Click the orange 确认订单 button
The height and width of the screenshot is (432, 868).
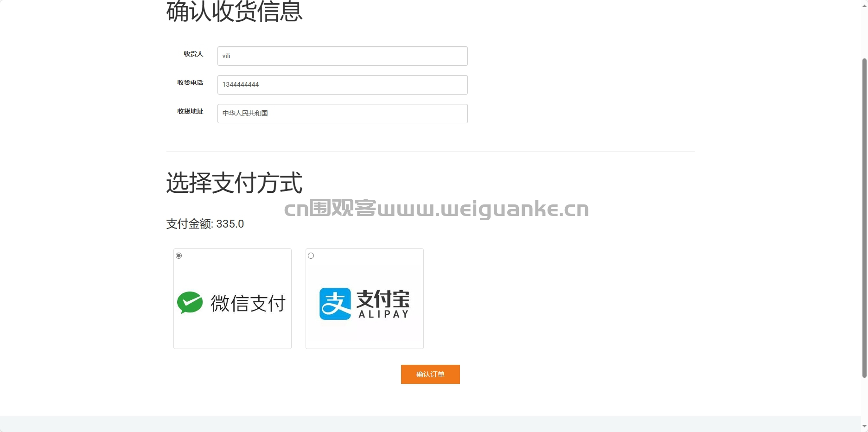pos(430,374)
